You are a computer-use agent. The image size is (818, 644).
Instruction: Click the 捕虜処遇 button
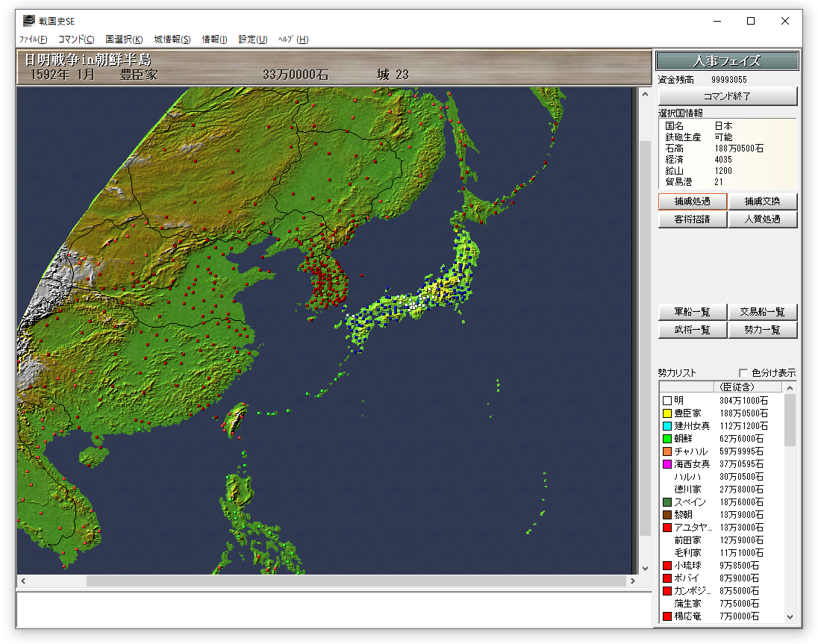(692, 201)
